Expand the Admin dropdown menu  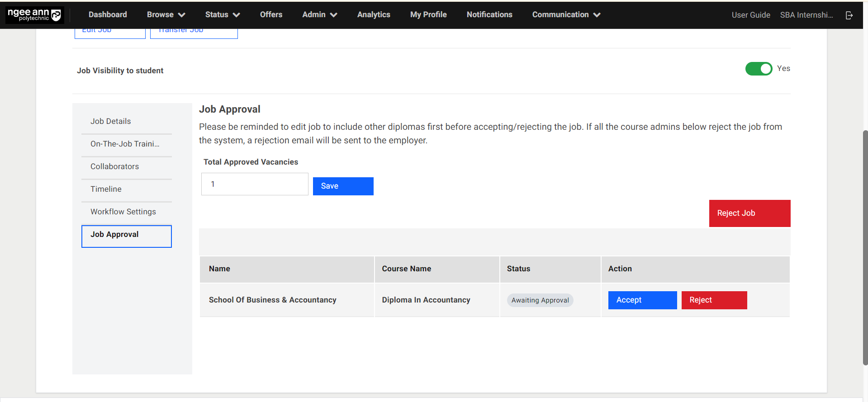(319, 15)
